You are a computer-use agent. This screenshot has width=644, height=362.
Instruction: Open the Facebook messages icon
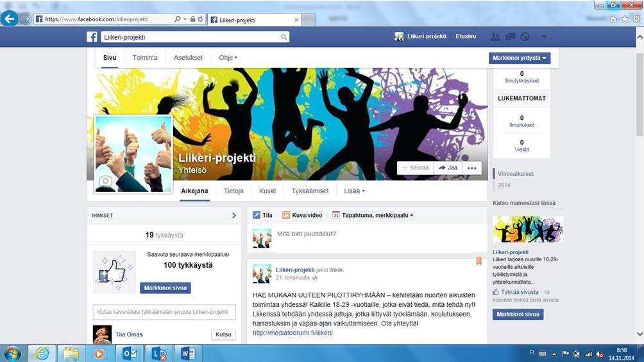point(510,37)
